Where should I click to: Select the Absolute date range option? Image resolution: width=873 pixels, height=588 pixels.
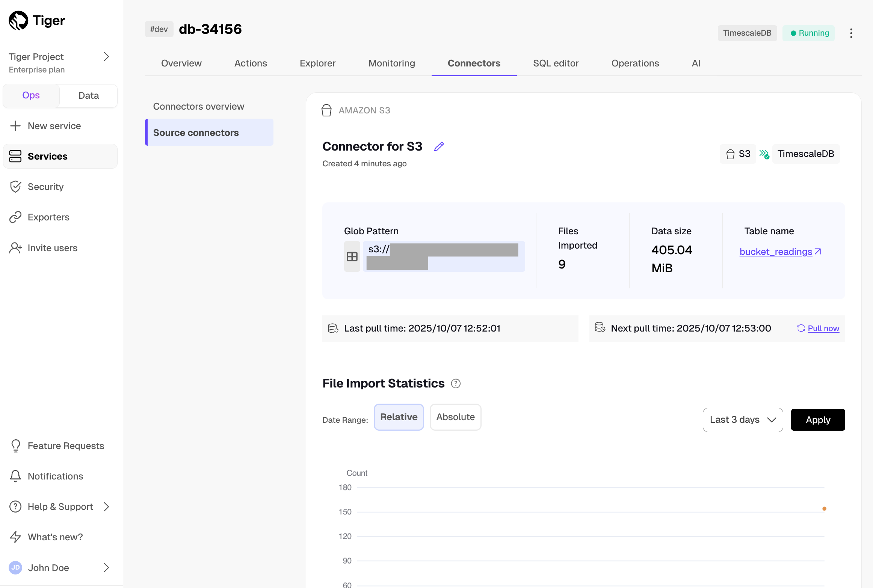455,417
